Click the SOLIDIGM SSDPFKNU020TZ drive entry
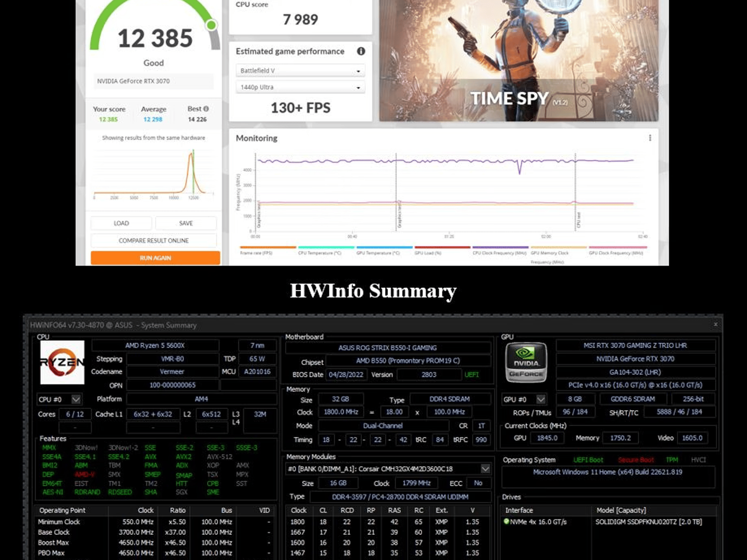This screenshot has width=747, height=560. 649,522
